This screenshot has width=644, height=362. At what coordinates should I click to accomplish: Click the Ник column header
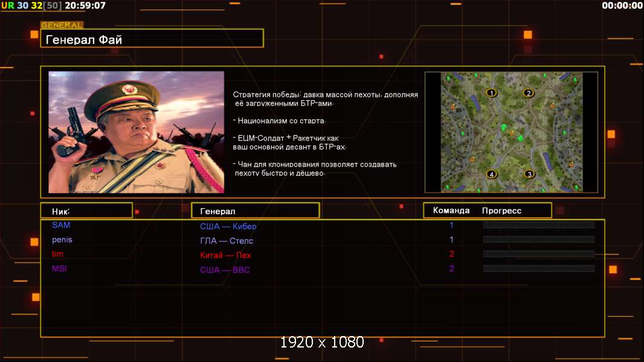point(61,211)
